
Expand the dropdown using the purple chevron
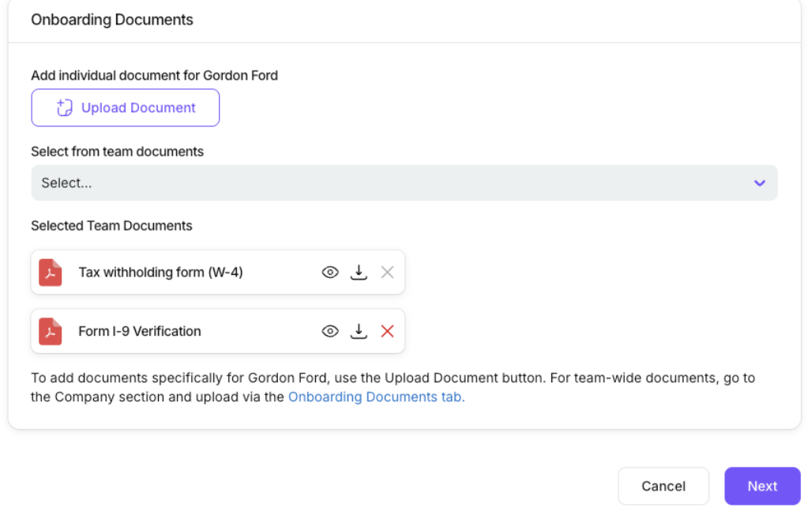[x=759, y=183]
